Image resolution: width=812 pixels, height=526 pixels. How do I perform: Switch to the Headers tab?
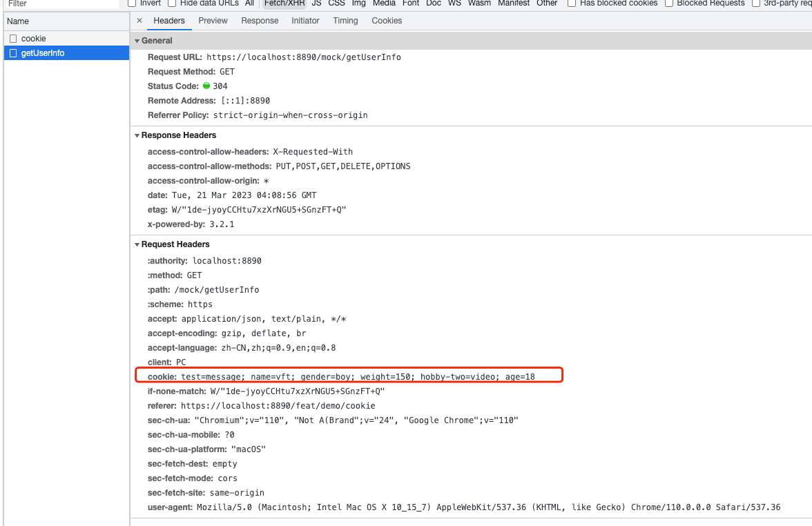pyautogui.click(x=168, y=21)
